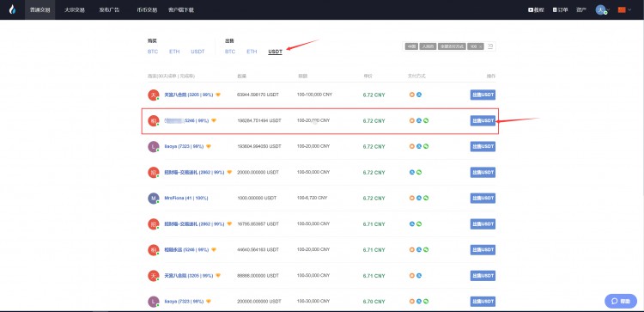Expand the language flag dropdown
The width and height of the screenshot is (644, 312).
(x=625, y=9)
